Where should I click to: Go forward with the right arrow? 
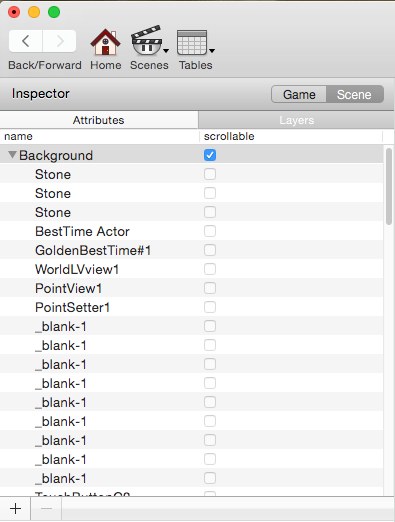point(59,41)
